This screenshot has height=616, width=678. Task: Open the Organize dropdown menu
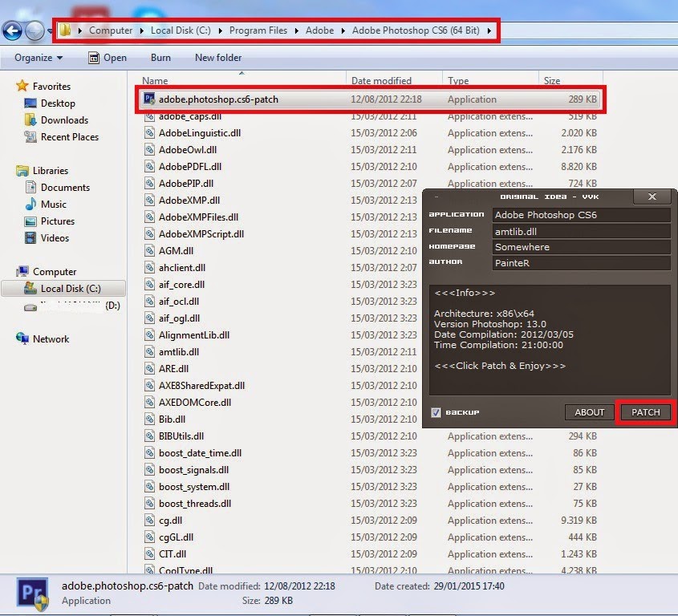(39, 58)
